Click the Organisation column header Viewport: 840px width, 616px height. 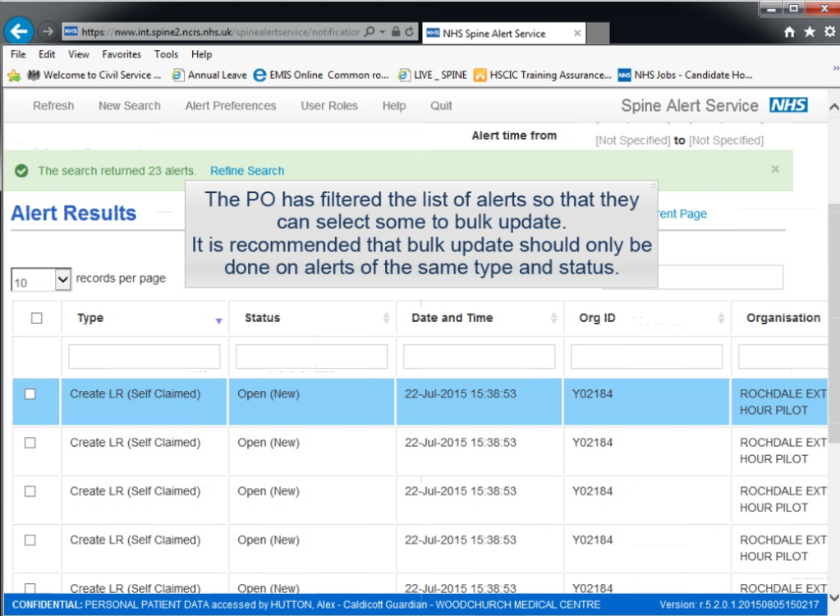coord(783,318)
